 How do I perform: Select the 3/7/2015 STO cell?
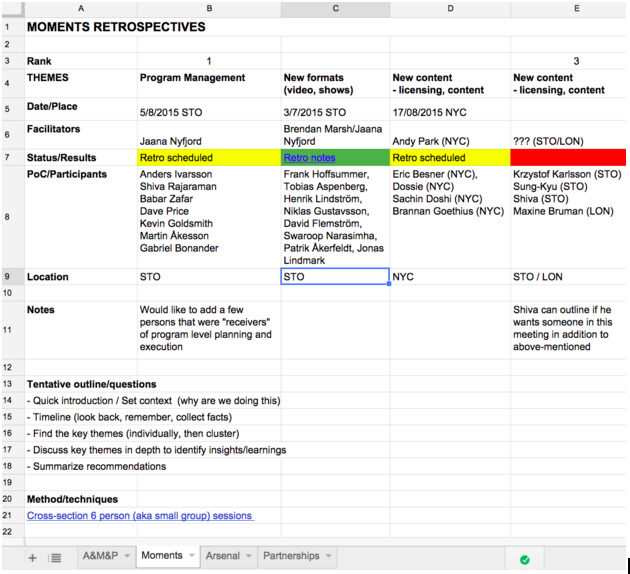pyautogui.click(x=335, y=109)
